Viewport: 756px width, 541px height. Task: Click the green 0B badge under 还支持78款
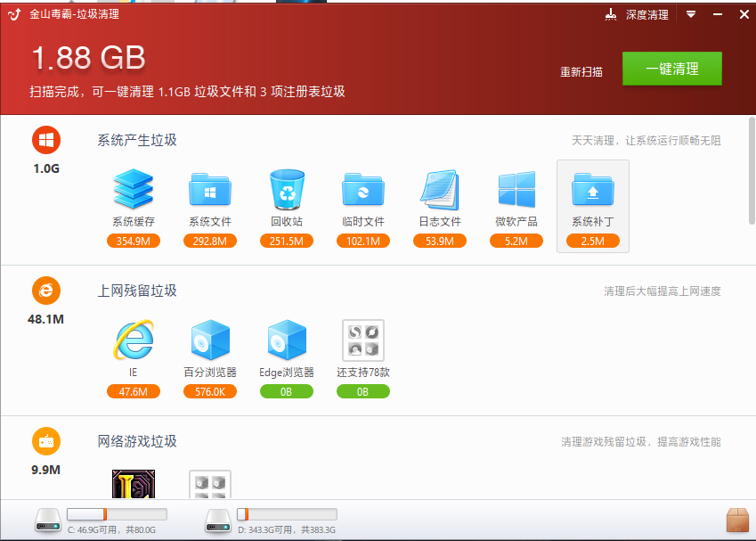363,391
